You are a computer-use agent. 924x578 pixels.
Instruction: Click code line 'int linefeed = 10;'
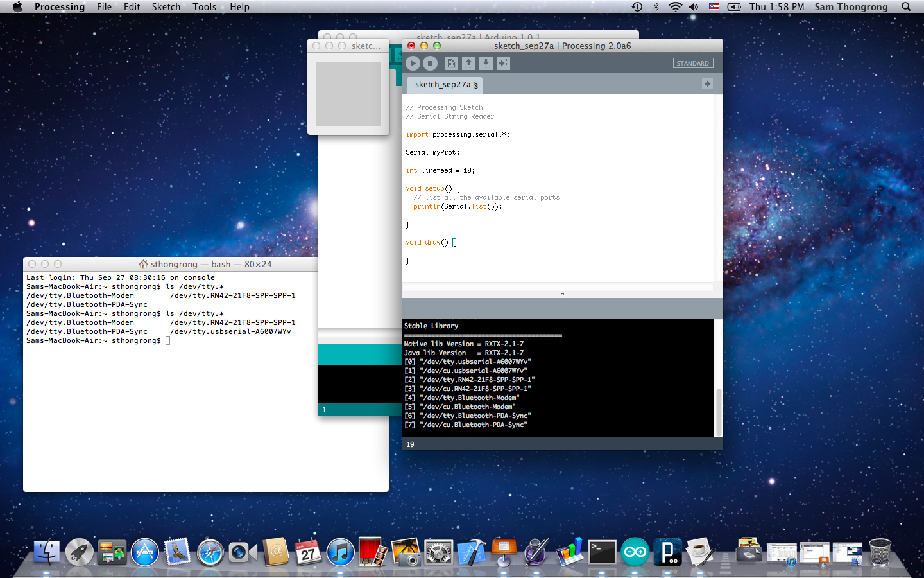[440, 170]
